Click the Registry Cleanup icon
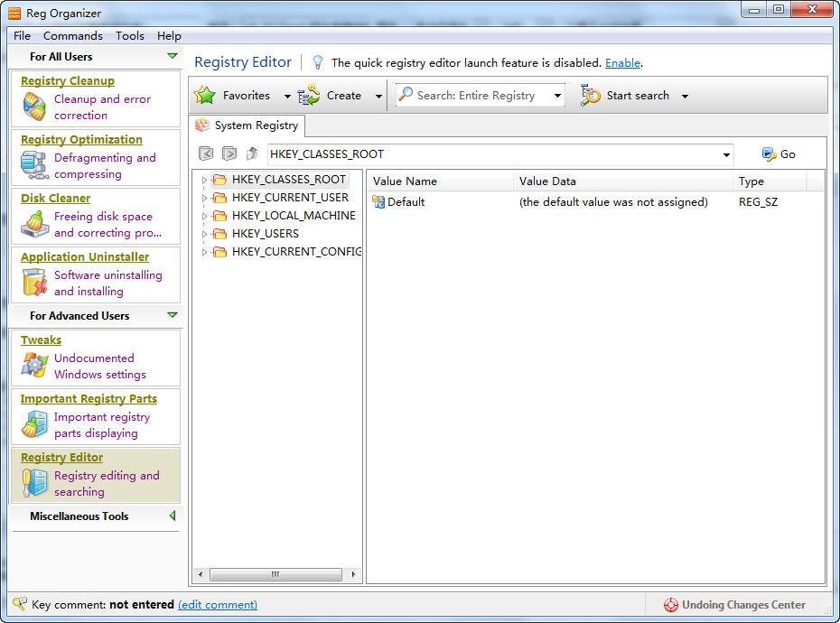 (34, 107)
